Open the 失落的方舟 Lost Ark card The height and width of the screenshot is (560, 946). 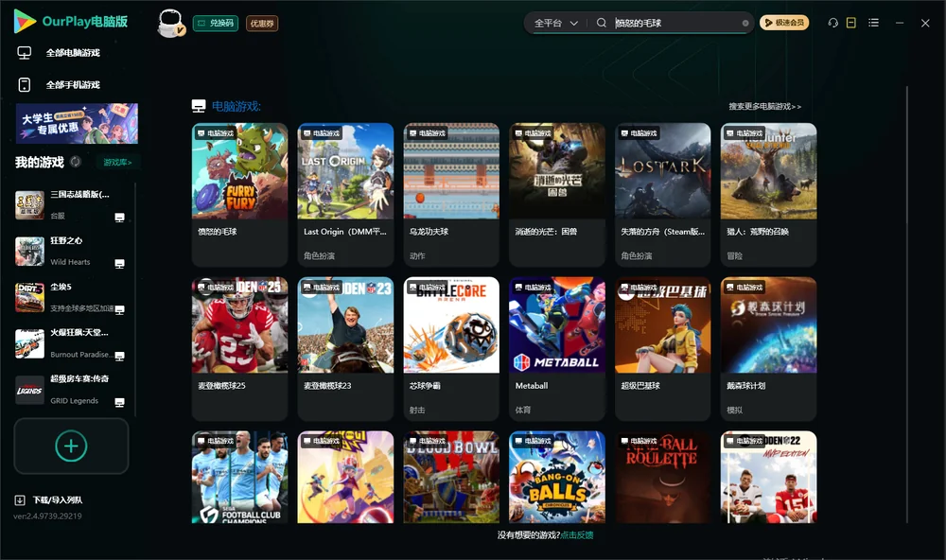pyautogui.click(x=662, y=194)
